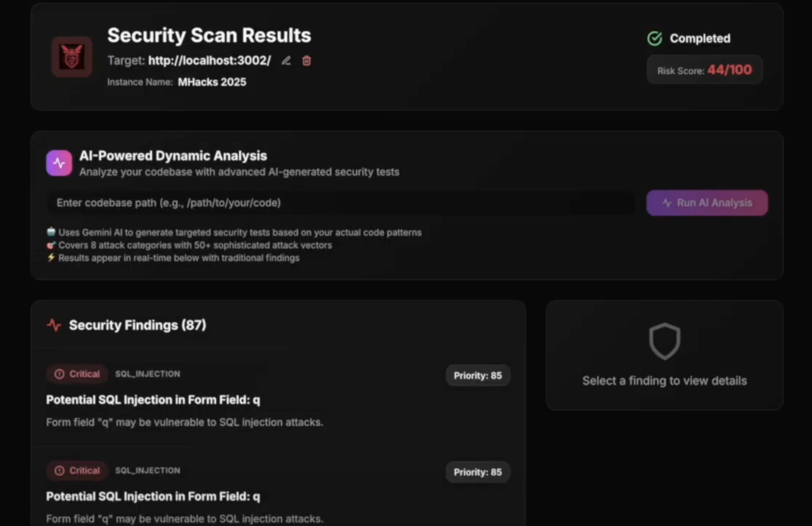Click the MHacks 2025 instance name
Image resolution: width=812 pixels, height=526 pixels.
click(212, 82)
